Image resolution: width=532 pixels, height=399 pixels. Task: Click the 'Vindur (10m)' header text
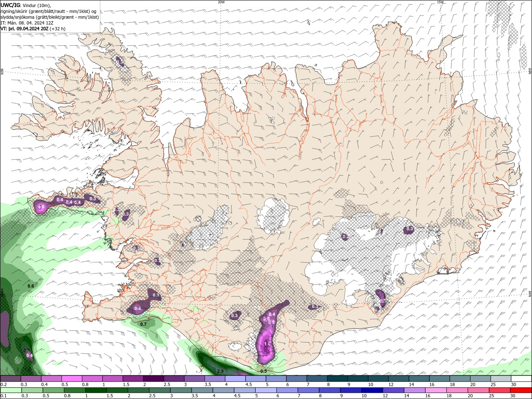35,5
